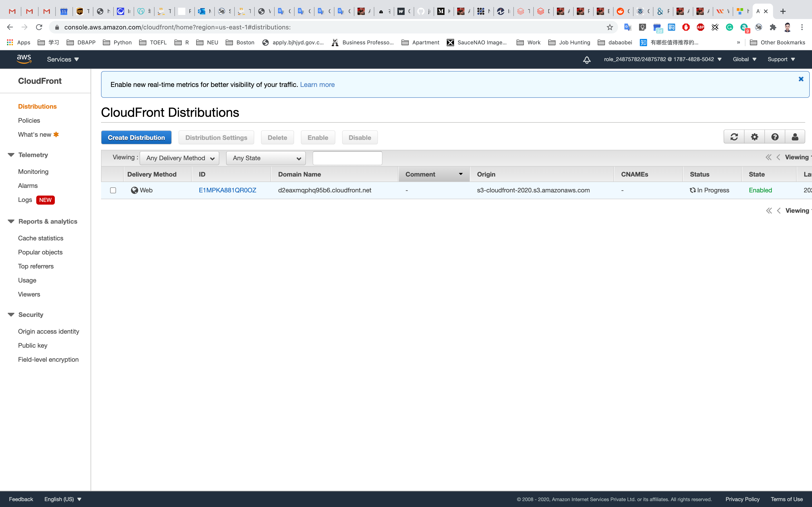Viewport: 812px width, 507px height.
Task: Open distribution E1MPKA881QR0OZ link
Action: point(227,190)
